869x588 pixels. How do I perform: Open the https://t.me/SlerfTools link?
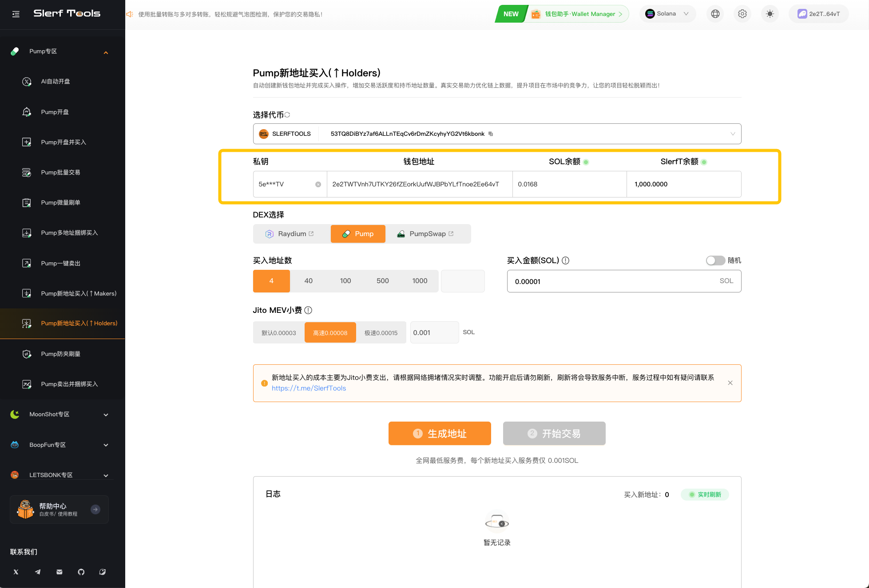click(309, 388)
